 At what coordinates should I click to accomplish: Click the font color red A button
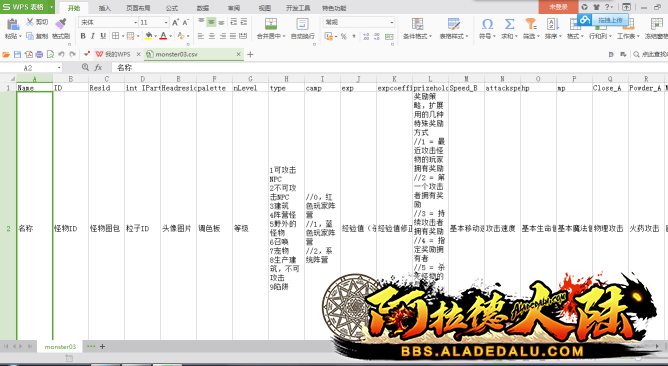point(163,36)
